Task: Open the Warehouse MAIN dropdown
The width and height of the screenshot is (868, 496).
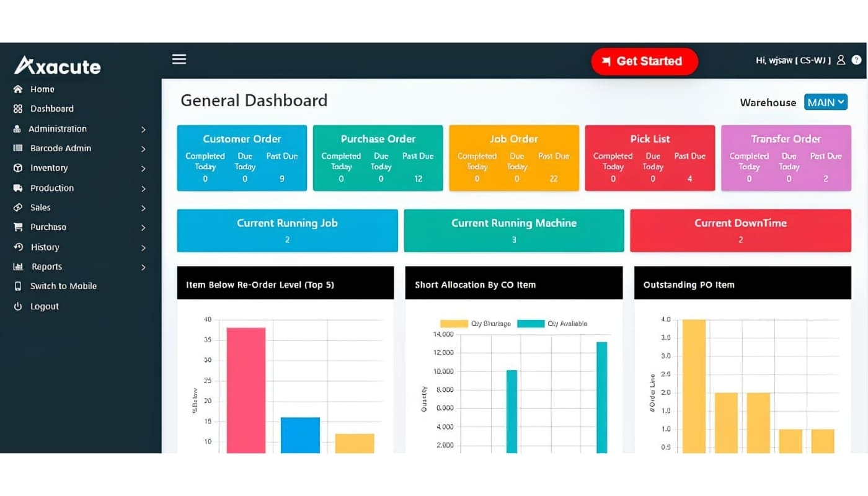Action: click(825, 102)
